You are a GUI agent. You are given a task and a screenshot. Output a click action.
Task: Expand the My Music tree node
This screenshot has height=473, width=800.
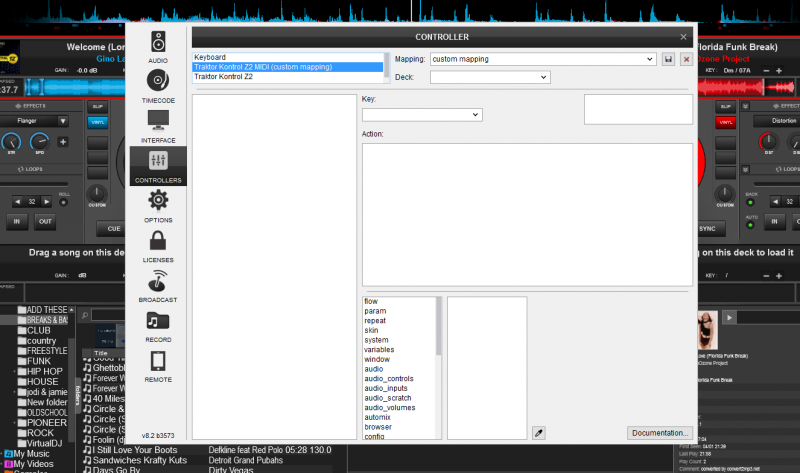[2, 454]
